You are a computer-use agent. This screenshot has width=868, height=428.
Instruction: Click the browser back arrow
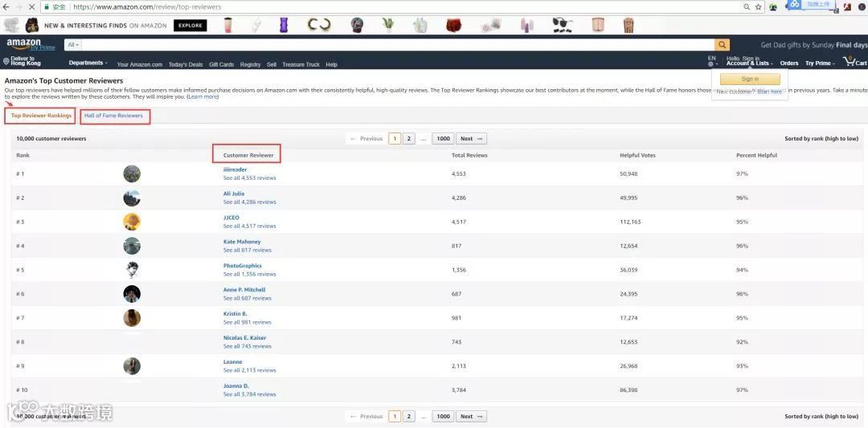point(6,7)
